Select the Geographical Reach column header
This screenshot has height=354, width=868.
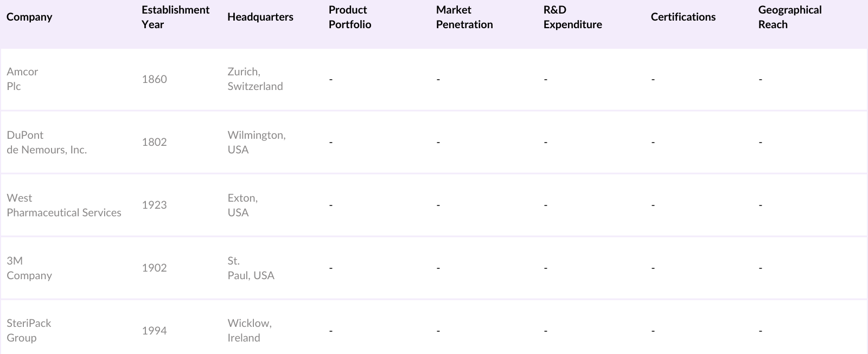pos(789,17)
